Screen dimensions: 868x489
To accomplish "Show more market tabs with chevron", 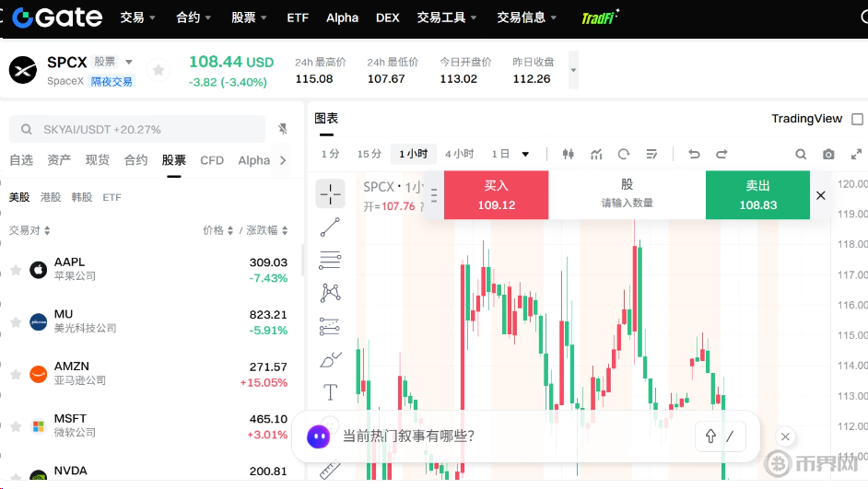I will tap(283, 160).
